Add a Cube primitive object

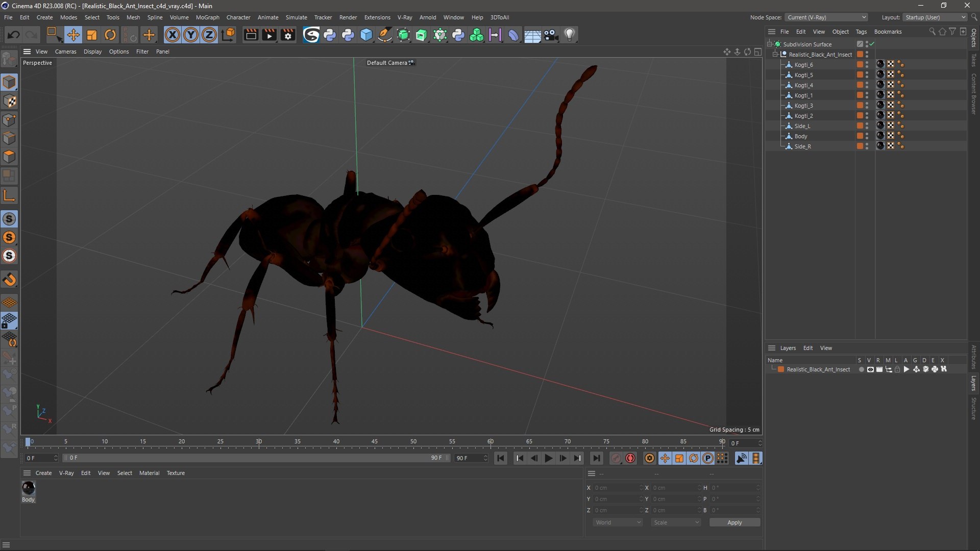(366, 35)
